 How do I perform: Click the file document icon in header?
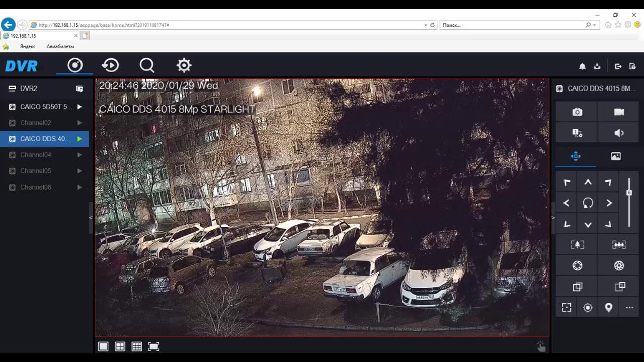[633, 66]
